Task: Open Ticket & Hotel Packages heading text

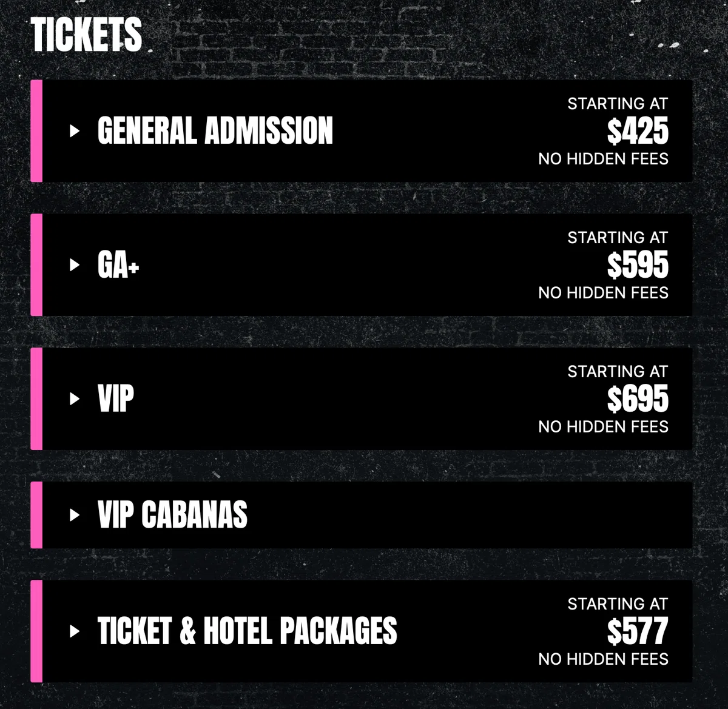Action: pyautogui.click(x=248, y=631)
